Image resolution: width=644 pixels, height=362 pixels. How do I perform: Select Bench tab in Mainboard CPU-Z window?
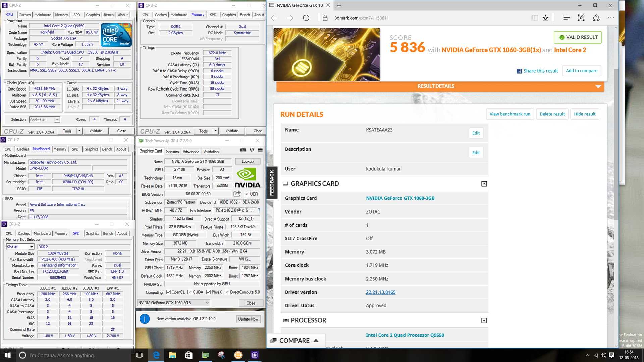tap(107, 149)
